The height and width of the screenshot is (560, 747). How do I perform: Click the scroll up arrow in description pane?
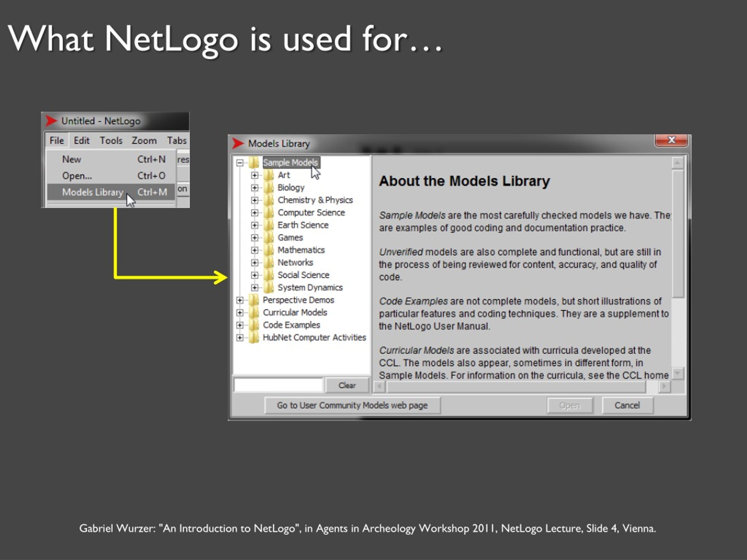pyautogui.click(x=678, y=163)
